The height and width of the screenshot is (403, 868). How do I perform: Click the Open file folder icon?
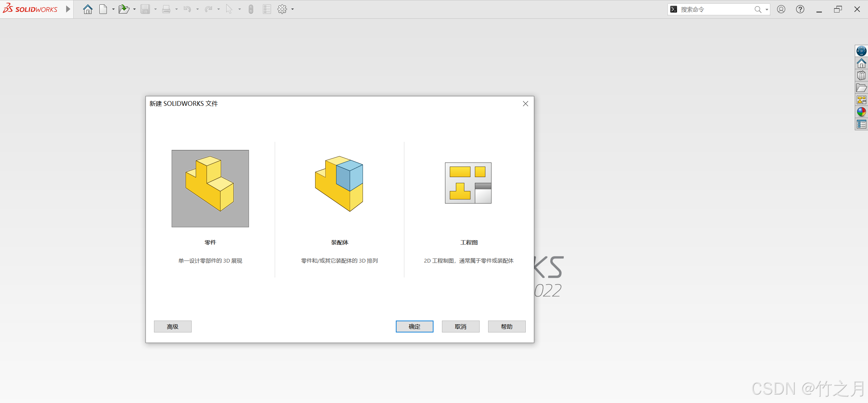point(124,9)
